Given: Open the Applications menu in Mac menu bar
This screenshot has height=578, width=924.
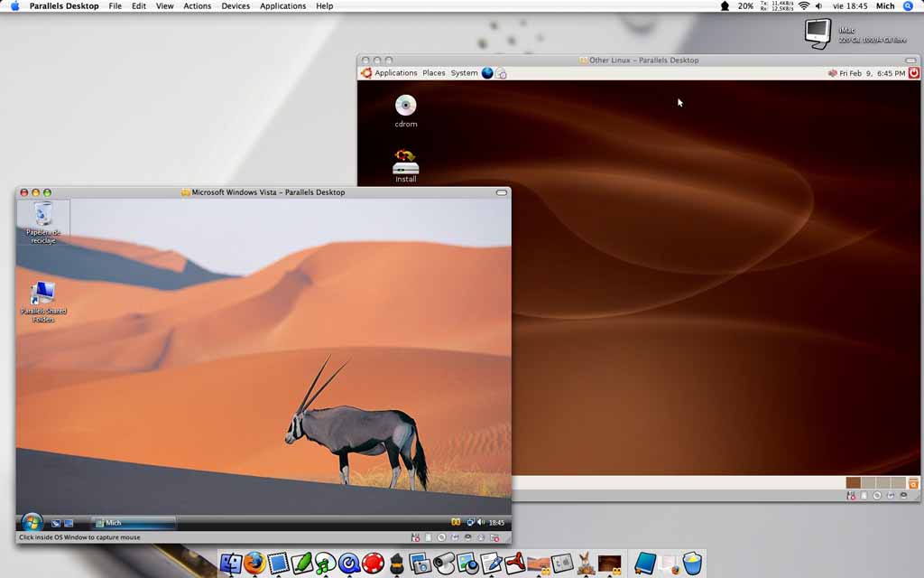Looking at the screenshot, I should [282, 6].
